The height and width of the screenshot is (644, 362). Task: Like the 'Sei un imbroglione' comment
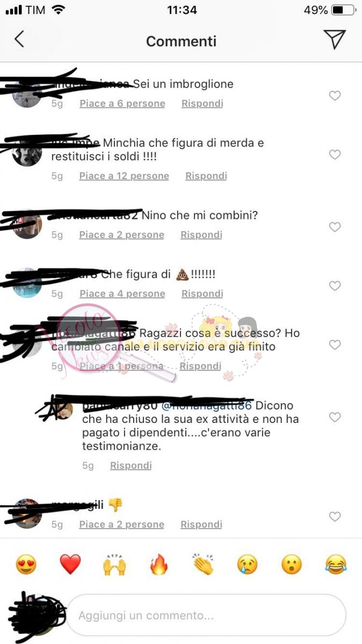tap(335, 96)
